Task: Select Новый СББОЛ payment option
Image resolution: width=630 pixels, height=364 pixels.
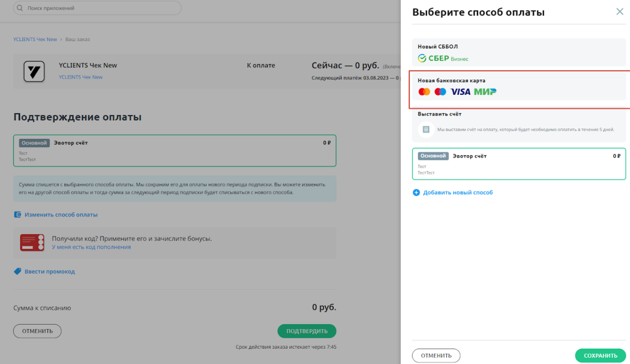Action: click(x=519, y=53)
